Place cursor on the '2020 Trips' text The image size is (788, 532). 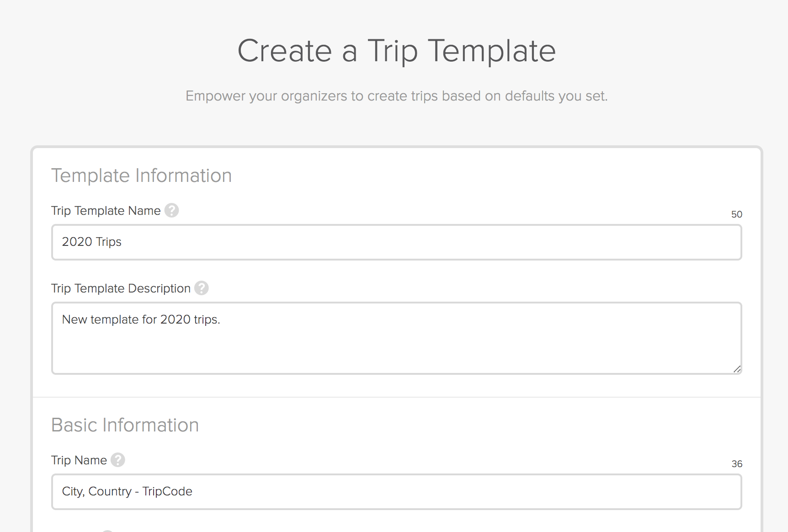pos(92,242)
